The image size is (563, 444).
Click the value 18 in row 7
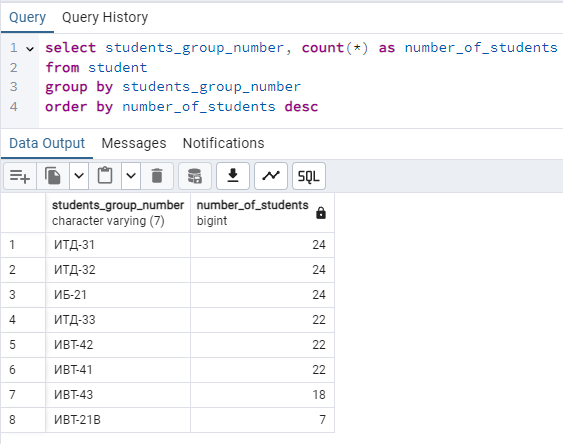(x=262, y=395)
